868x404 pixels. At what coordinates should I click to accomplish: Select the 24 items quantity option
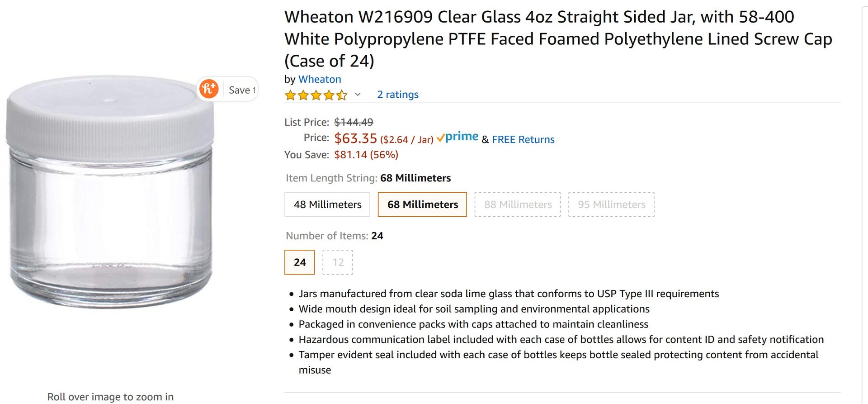[300, 262]
